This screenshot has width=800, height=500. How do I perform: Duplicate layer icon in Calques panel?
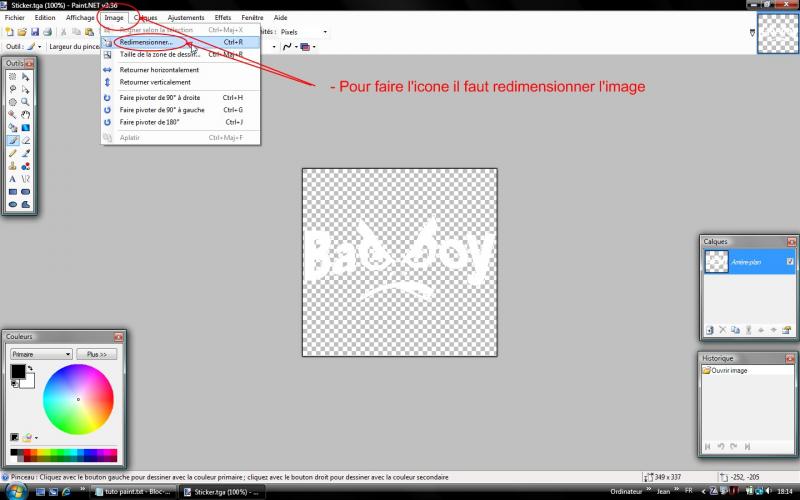(735, 330)
